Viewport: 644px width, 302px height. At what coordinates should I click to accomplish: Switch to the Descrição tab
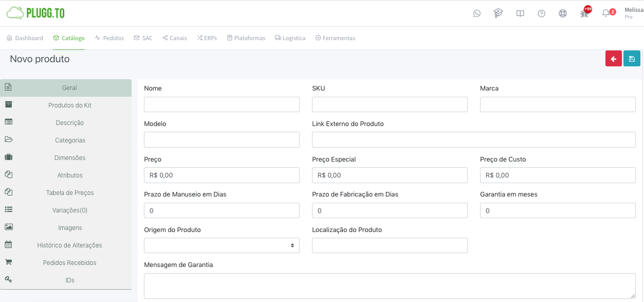[x=69, y=123]
